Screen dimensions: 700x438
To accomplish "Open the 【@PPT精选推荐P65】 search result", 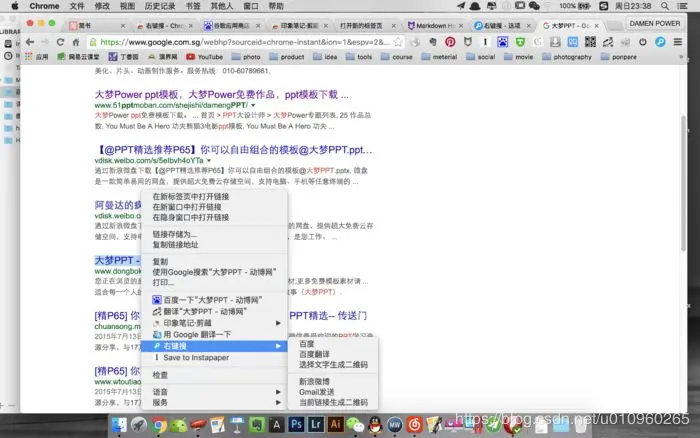I will pyautogui.click(x=233, y=150).
